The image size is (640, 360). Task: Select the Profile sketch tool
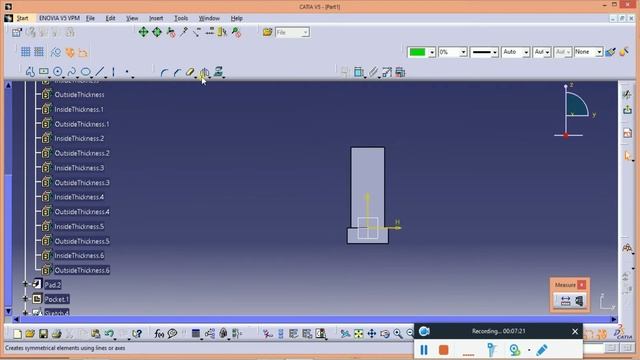click(30, 72)
